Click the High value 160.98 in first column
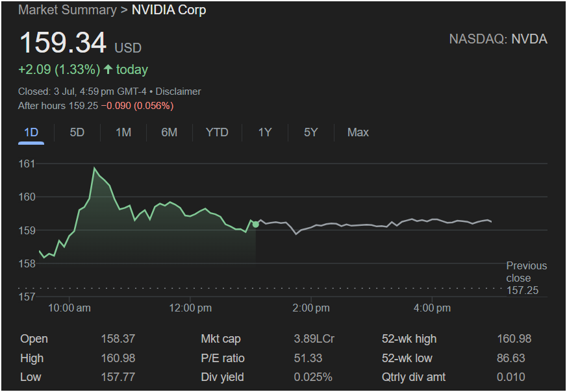 (118, 358)
